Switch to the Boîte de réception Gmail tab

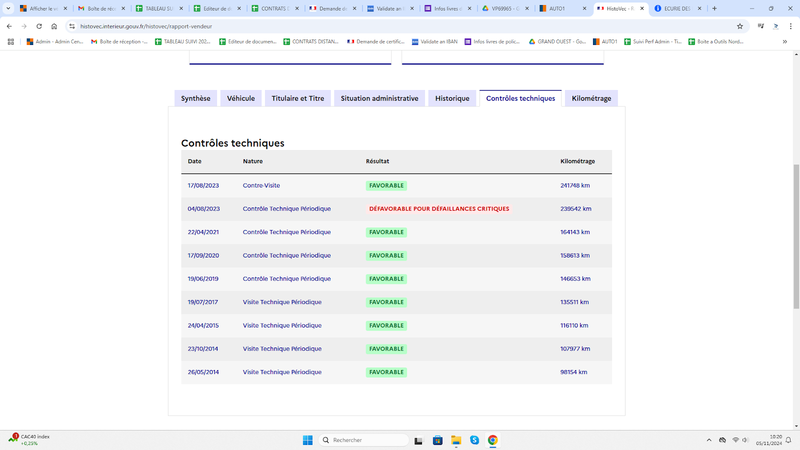pos(101,8)
